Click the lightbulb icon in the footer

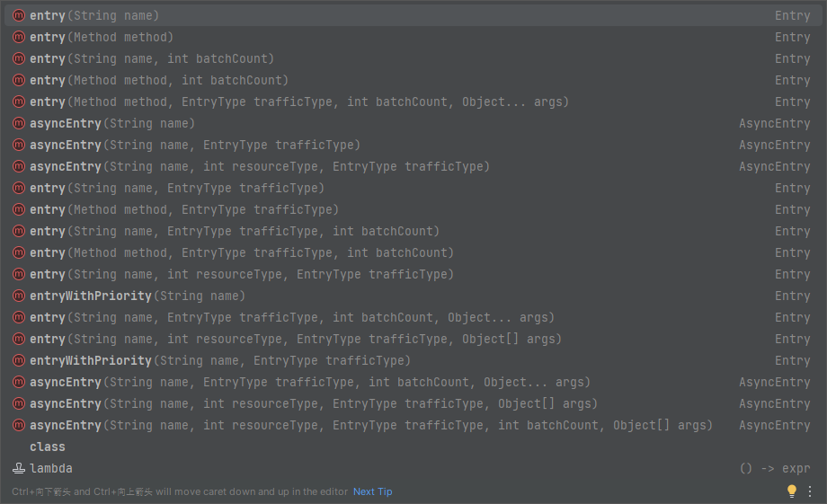(792, 491)
